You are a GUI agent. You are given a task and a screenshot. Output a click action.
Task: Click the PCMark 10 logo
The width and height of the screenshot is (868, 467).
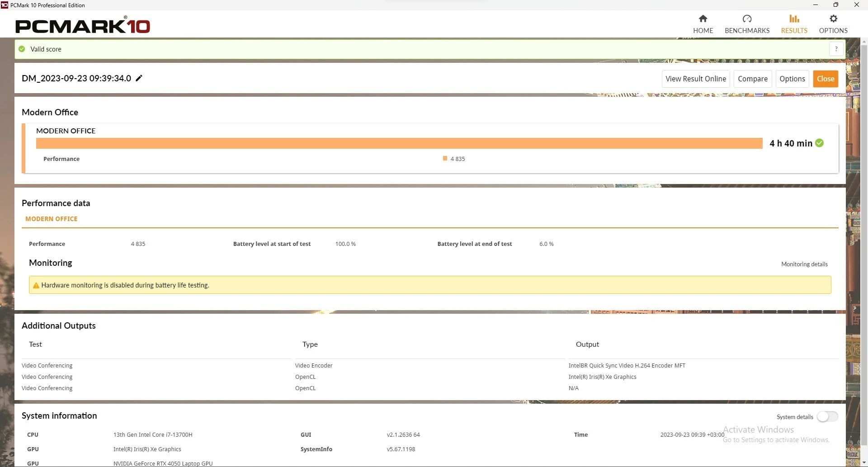pyautogui.click(x=83, y=25)
